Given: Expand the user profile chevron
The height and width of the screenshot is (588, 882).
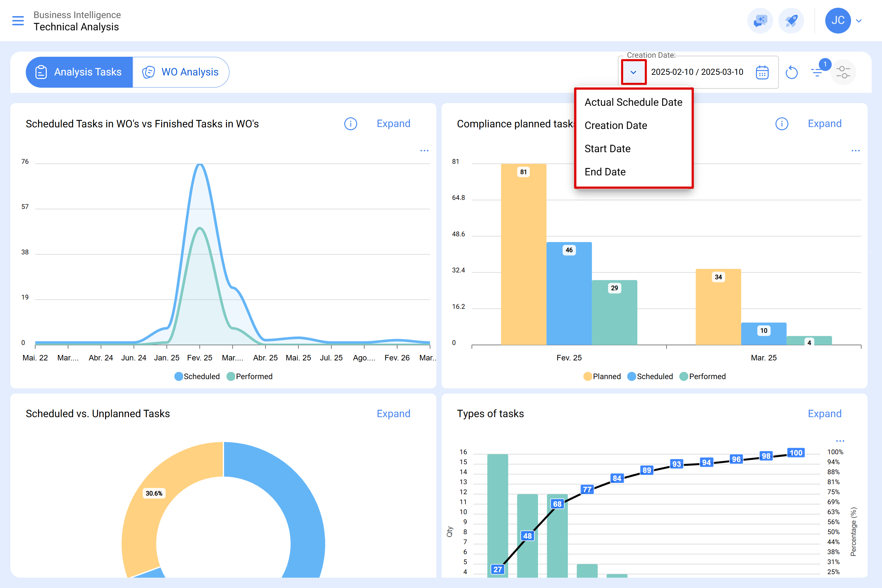Looking at the screenshot, I should [x=859, y=21].
